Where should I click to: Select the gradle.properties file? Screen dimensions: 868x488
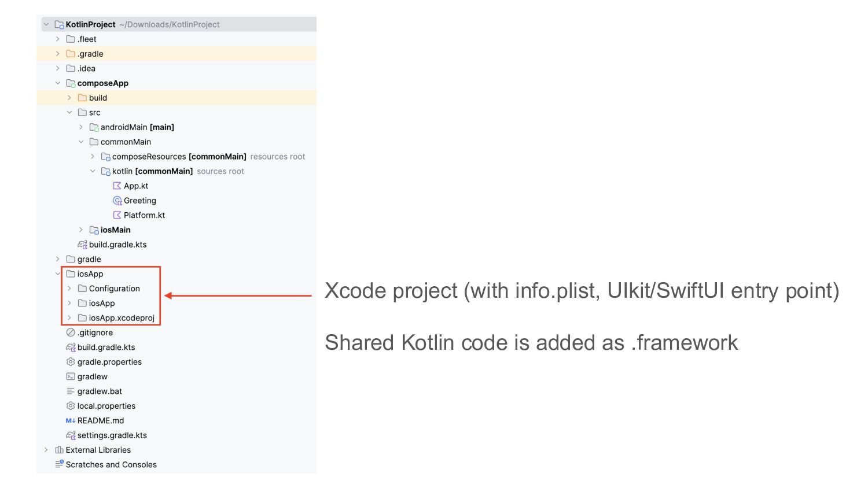point(109,362)
